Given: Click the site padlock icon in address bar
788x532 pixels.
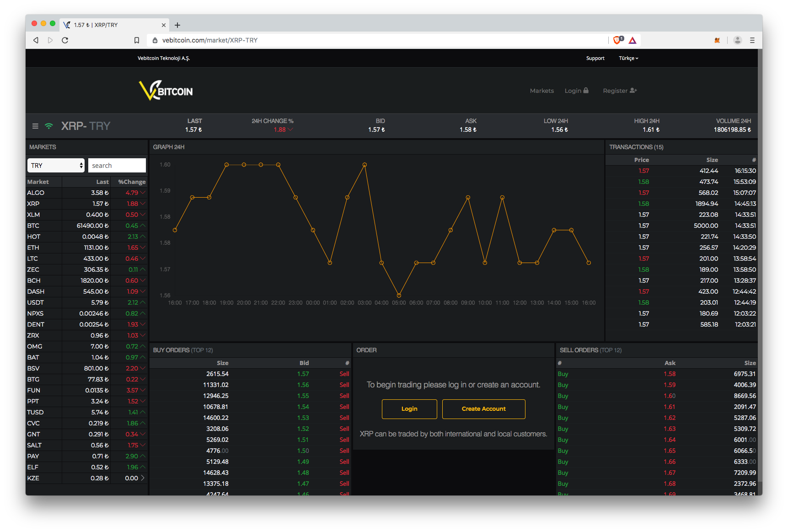Looking at the screenshot, I should [155, 40].
